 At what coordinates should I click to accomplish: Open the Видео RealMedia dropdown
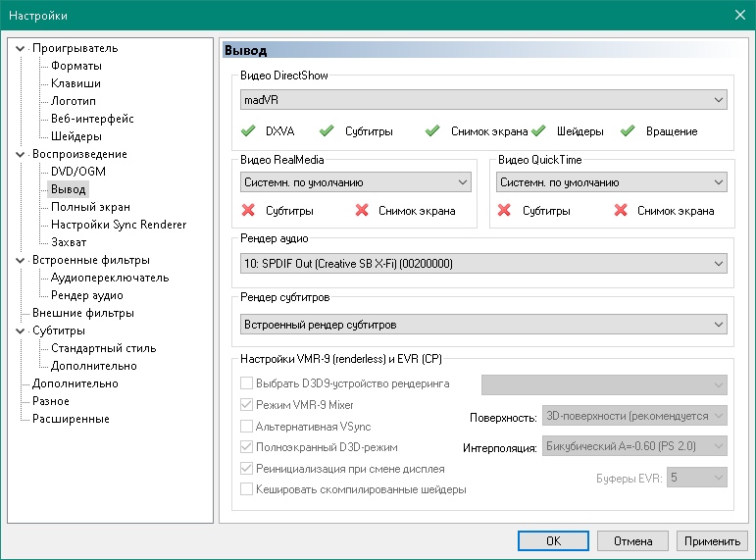click(x=356, y=182)
